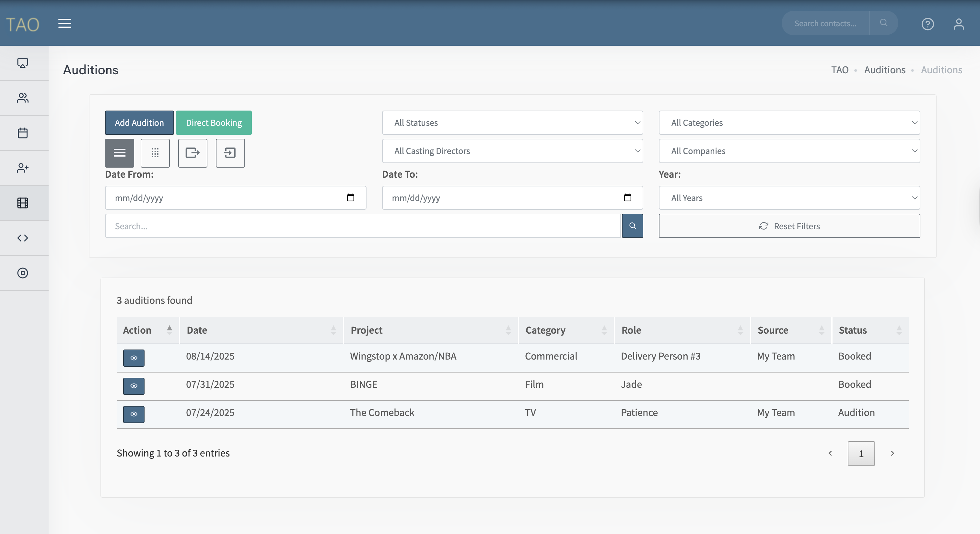
Task: Open Date From calendar picker
Action: 350,197
